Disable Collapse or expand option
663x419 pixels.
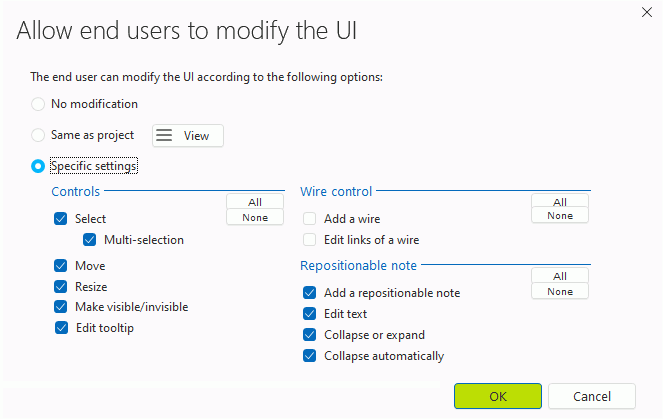pyautogui.click(x=310, y=335)
